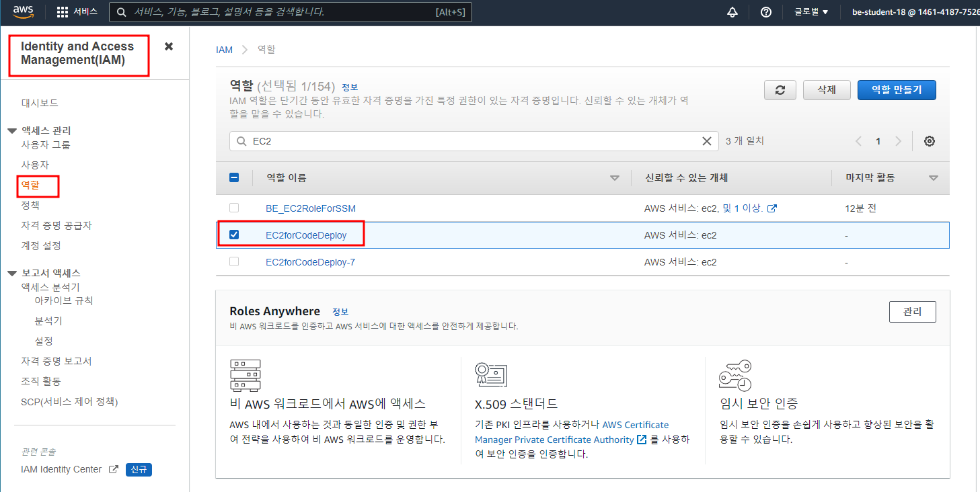
Task: Click the 서비스 menu label
Action: [85, 12]
